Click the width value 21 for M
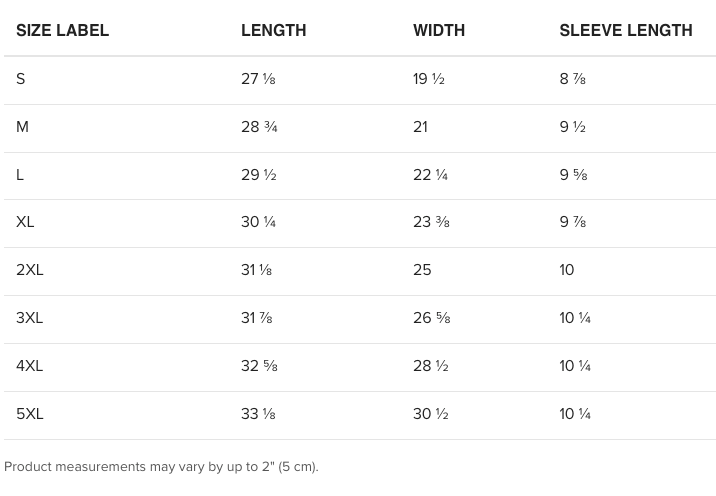This screenshot has width=716, height=496. 420,127
